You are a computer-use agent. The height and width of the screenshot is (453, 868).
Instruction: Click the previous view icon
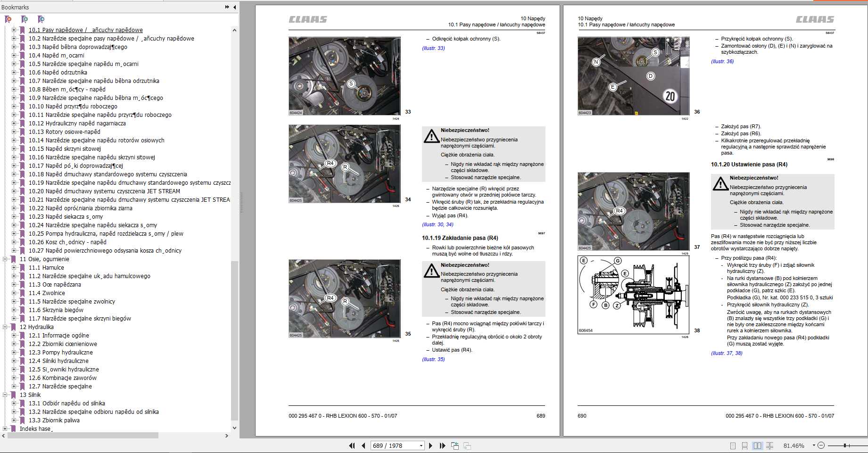[x=455, y=445]
